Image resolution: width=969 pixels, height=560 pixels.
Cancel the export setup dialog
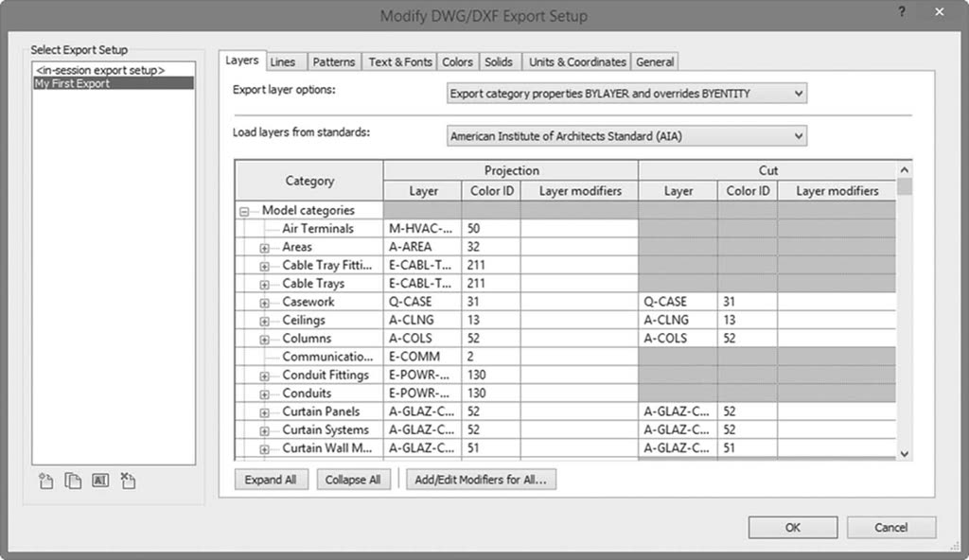coord(891,527)
